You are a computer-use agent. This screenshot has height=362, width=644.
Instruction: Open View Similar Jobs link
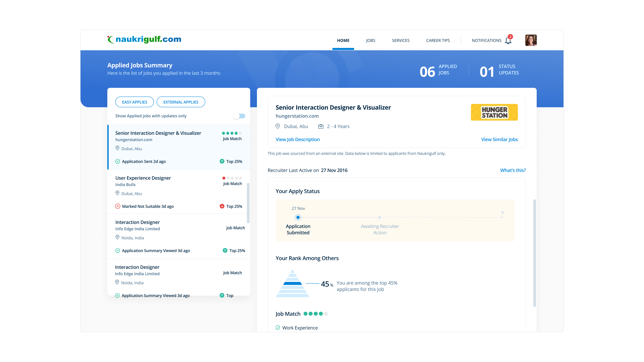(499, 139)
